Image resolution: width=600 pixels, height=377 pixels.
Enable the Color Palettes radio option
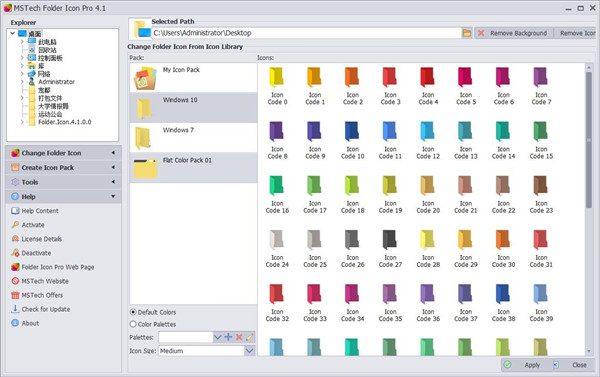pyautogui.click(x=133, y=324)
